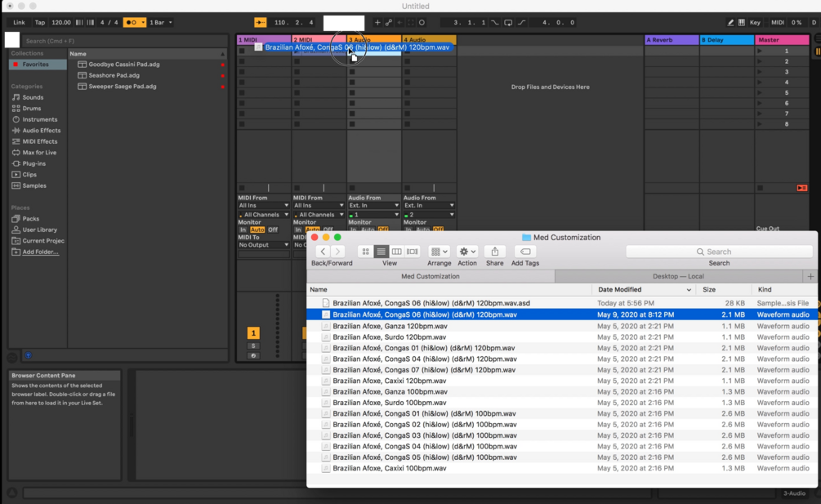Click Finder Forward button
The width and height of the screenshot is (821, 504).
[x=337, y=252]
